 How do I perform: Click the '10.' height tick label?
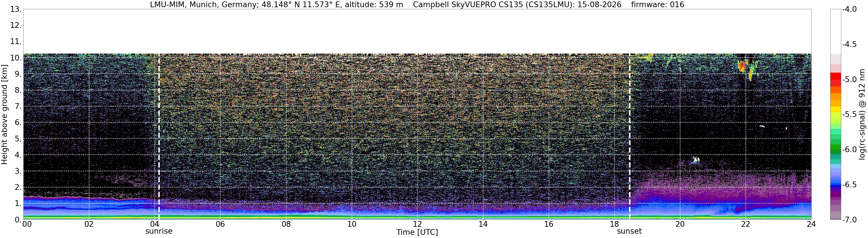(16, 58)
